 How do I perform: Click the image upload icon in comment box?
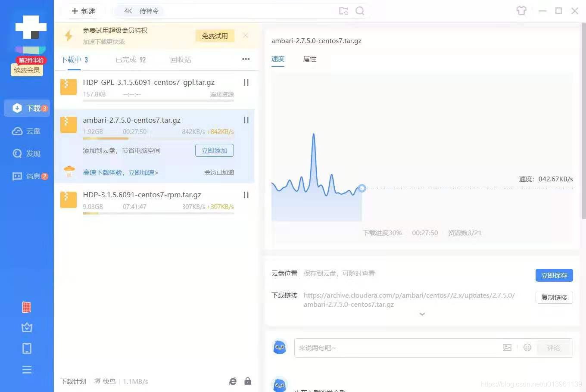point(508,347)
